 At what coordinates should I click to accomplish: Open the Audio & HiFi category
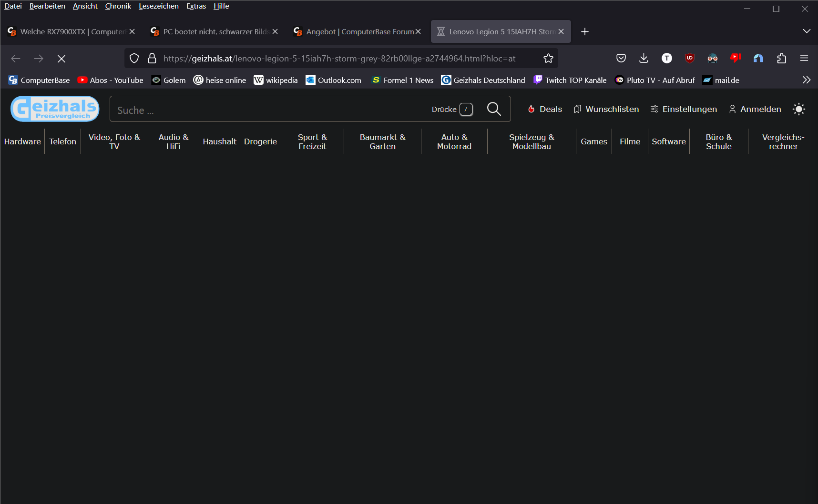[174, 141]
